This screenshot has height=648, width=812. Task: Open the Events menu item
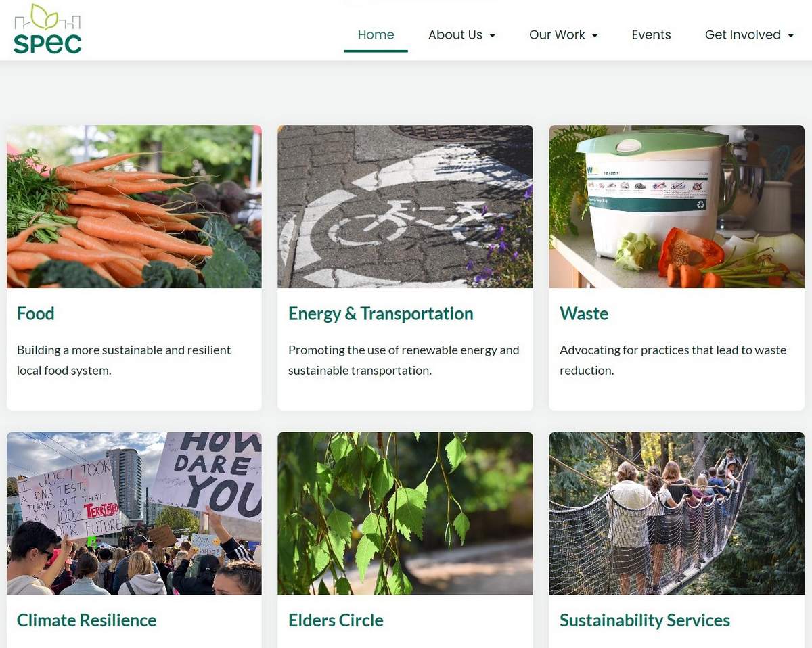pyautogui.click(x=651, y=34)
